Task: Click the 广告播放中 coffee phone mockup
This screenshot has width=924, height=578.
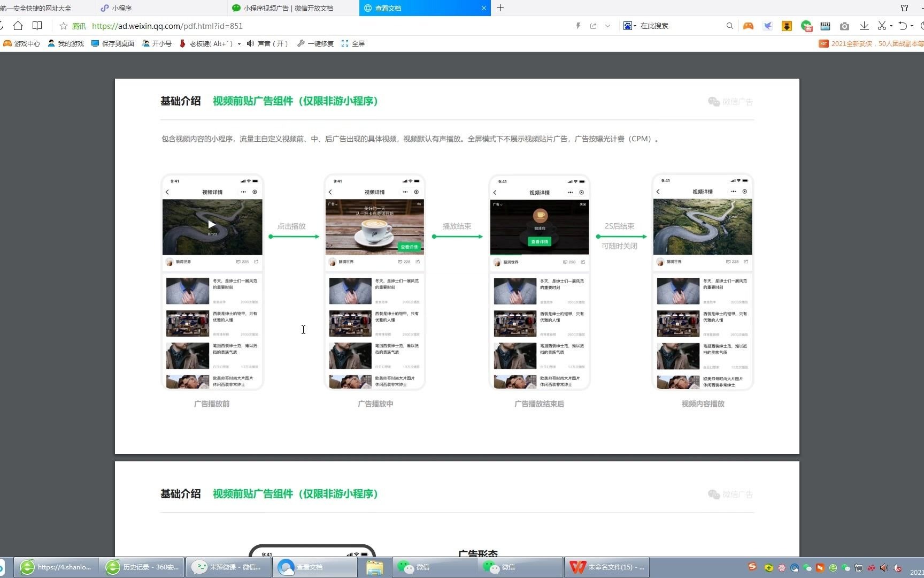Action: click(x=375, y=282)
